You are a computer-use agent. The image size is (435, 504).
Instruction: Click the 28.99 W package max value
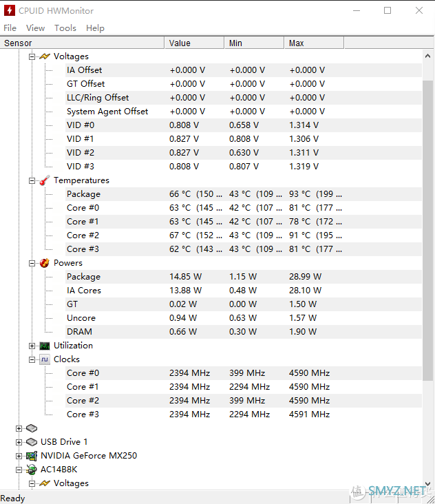305,277
